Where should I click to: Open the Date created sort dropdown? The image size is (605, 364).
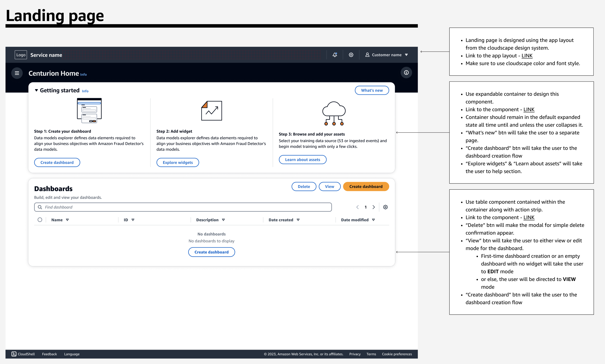point(298,219)
